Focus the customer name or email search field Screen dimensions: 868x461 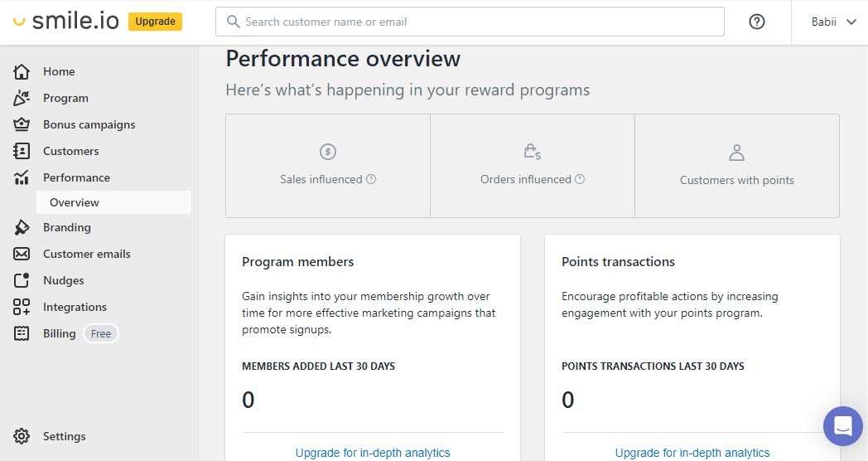click(x=470, y=22)
